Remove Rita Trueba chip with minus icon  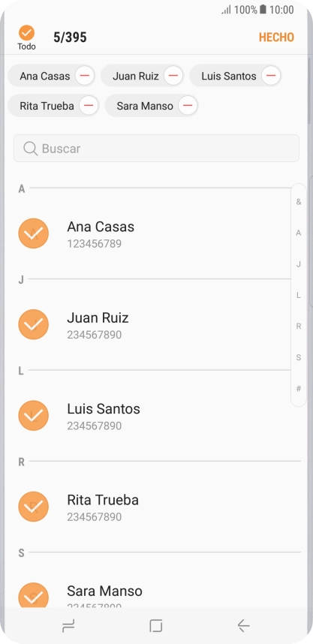pos(89,106)
